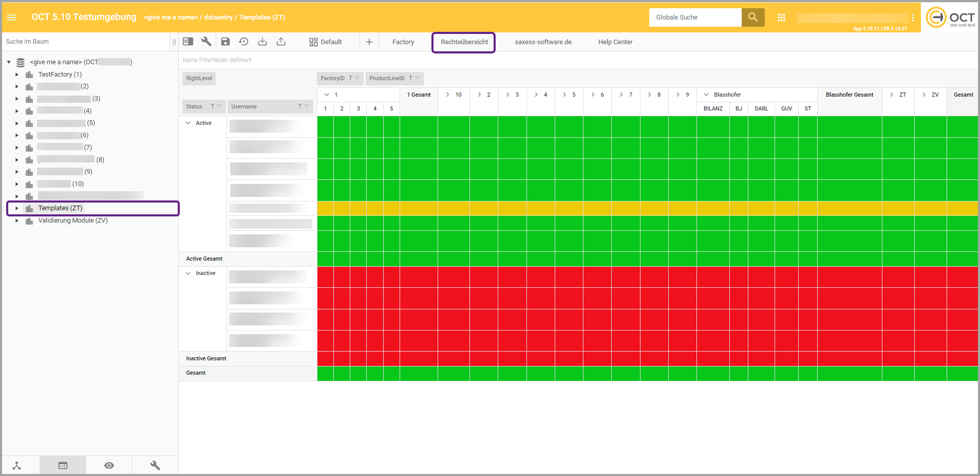Click the restore history icon
Image resolution: width=980 pixels, height=476 pixels.
[x=243, y=42]
